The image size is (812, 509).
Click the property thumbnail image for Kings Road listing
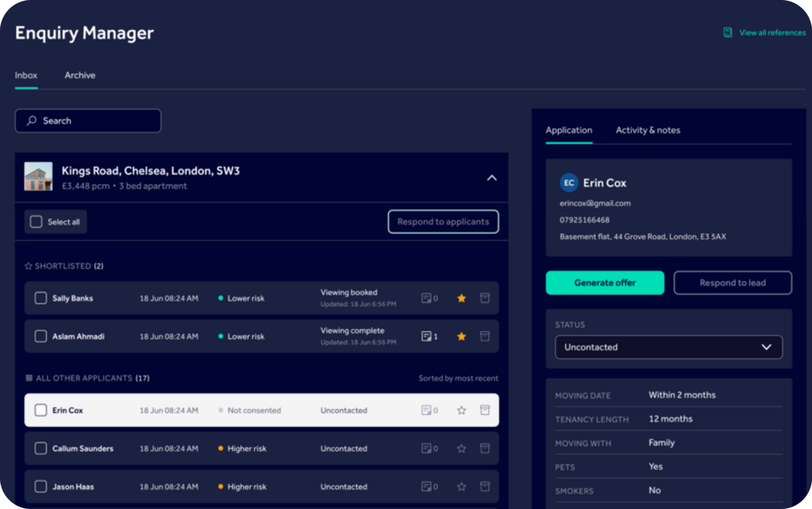[x=38, y=177]
